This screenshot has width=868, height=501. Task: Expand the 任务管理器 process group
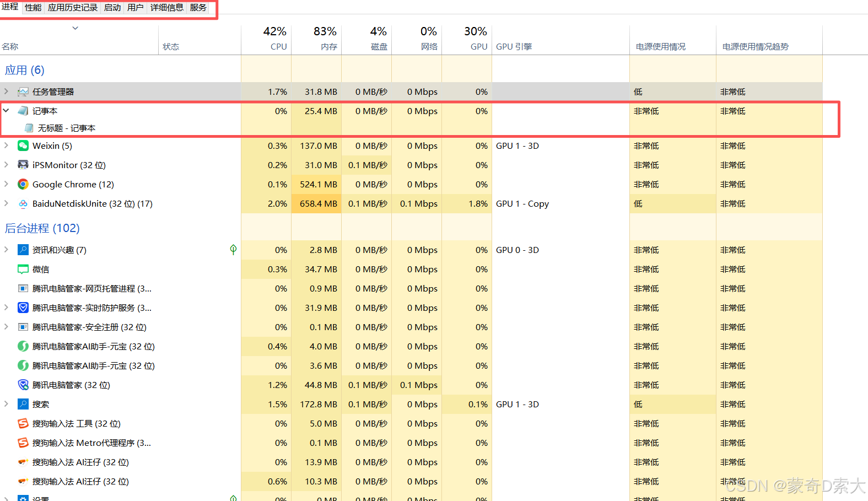[6, 91]
